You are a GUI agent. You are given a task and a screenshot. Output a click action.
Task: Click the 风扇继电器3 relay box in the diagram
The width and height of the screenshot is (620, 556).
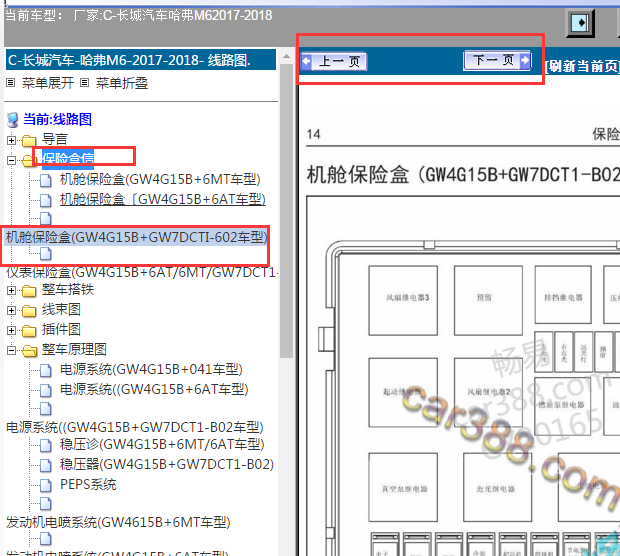(403, 300)
